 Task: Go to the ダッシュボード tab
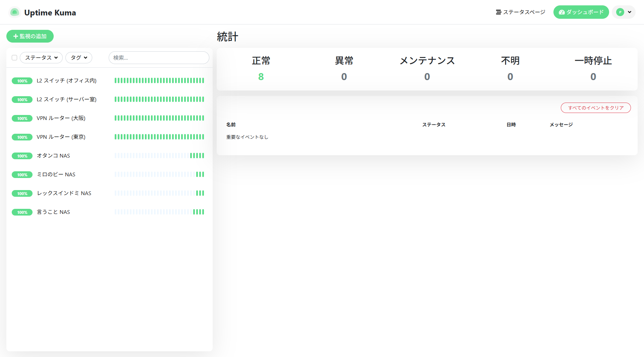(581, 12)
